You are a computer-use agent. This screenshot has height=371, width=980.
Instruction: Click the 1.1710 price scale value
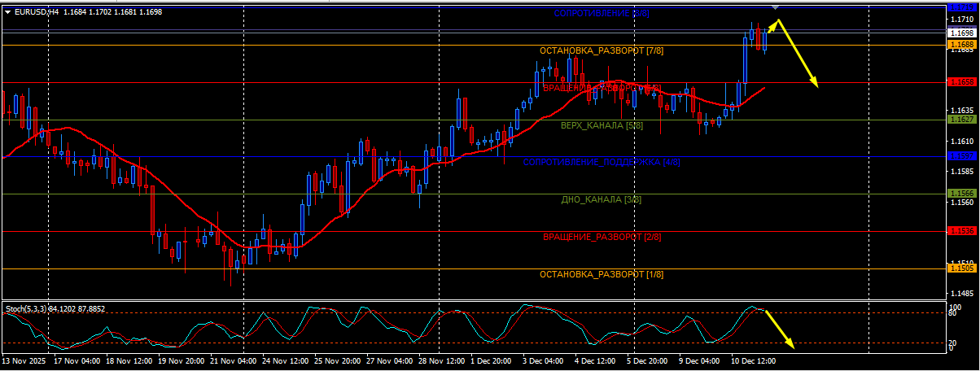pos(962,18)
